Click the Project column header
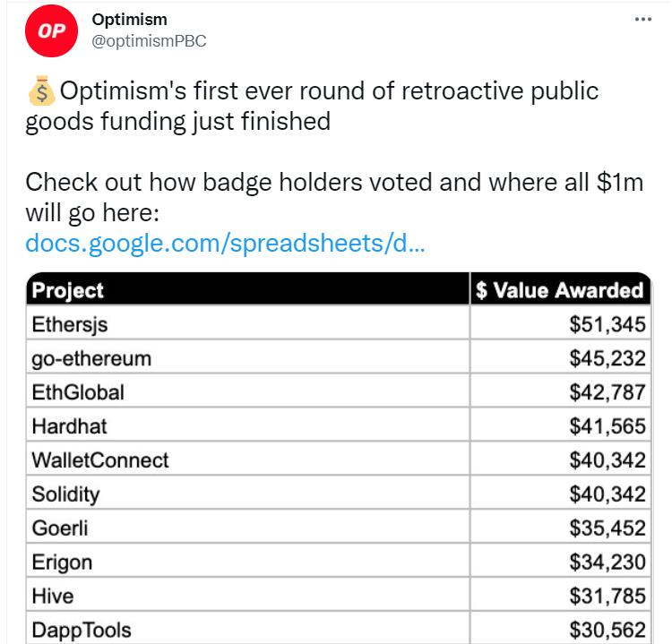This screenshot has width=672, height=644. (x=68, y=290)
